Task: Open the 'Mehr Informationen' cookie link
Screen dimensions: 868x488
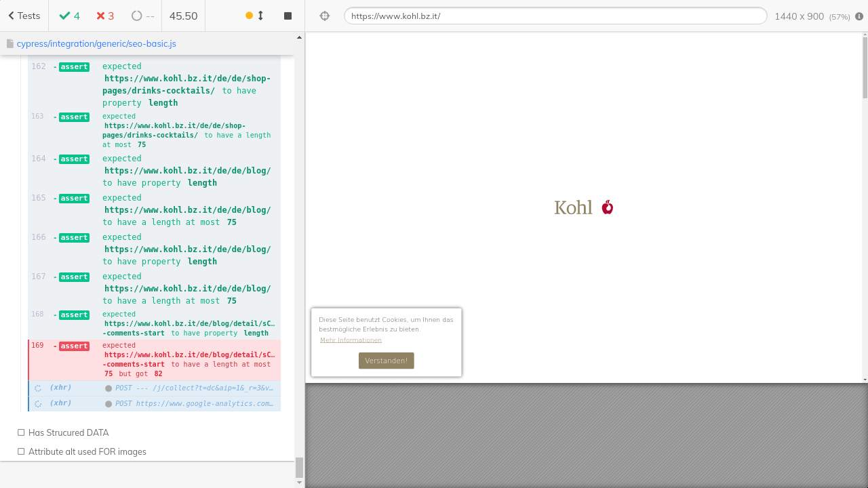Action: coord(351,340)
